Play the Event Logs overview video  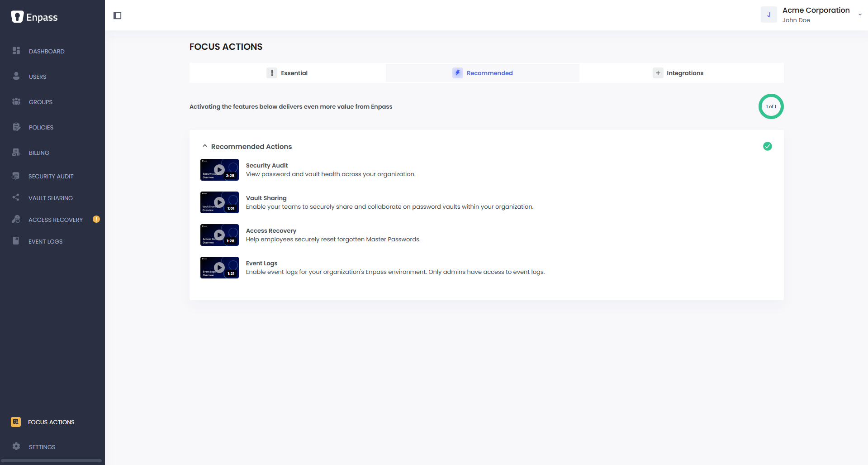(x=219, y=268)
